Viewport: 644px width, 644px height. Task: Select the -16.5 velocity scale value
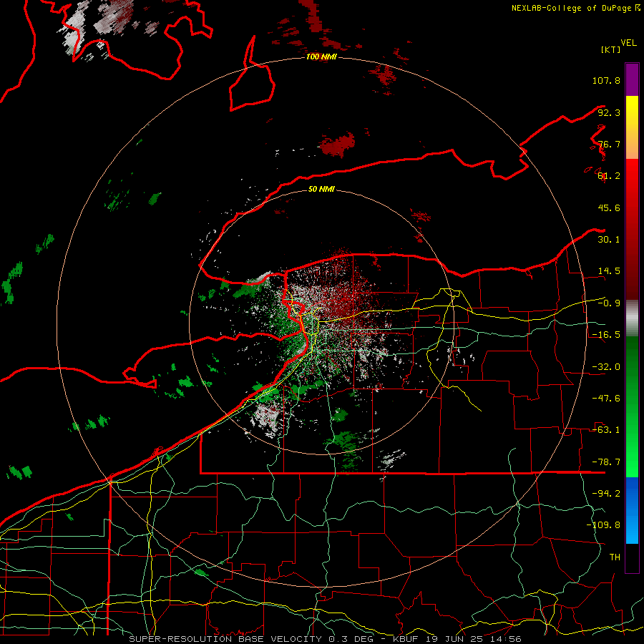[606, 335]
